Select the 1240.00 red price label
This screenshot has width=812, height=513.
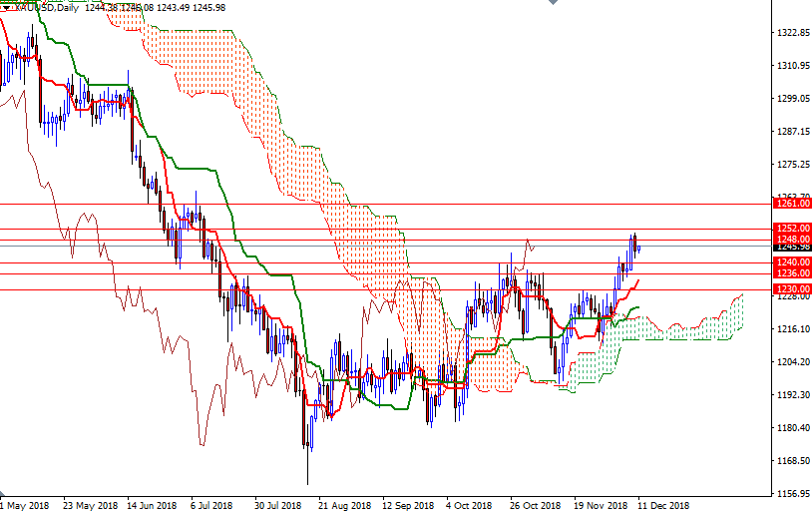pyautogui.click(x=792, y=262)
